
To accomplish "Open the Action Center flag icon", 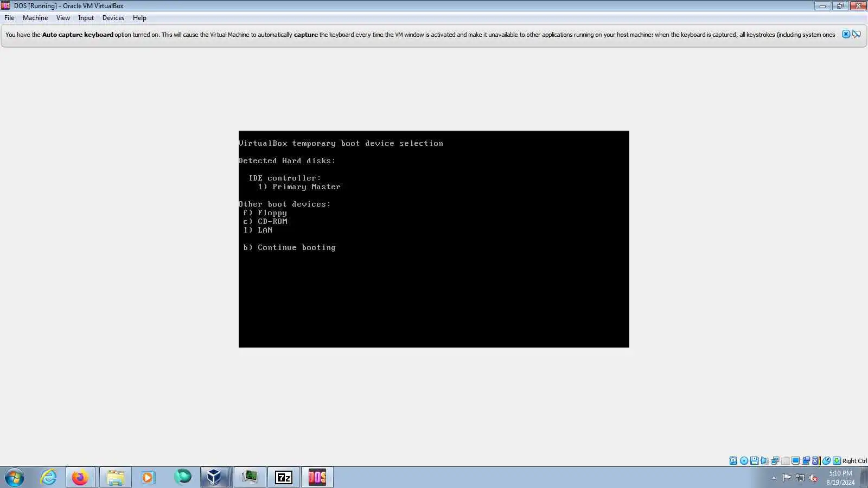I will tap(787, 478).
